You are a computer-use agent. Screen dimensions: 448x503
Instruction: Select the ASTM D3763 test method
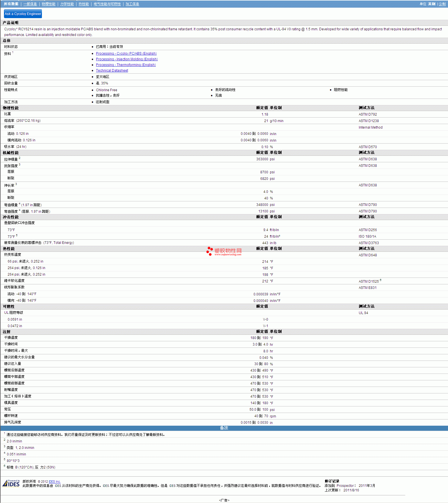[x=369, y=243]
